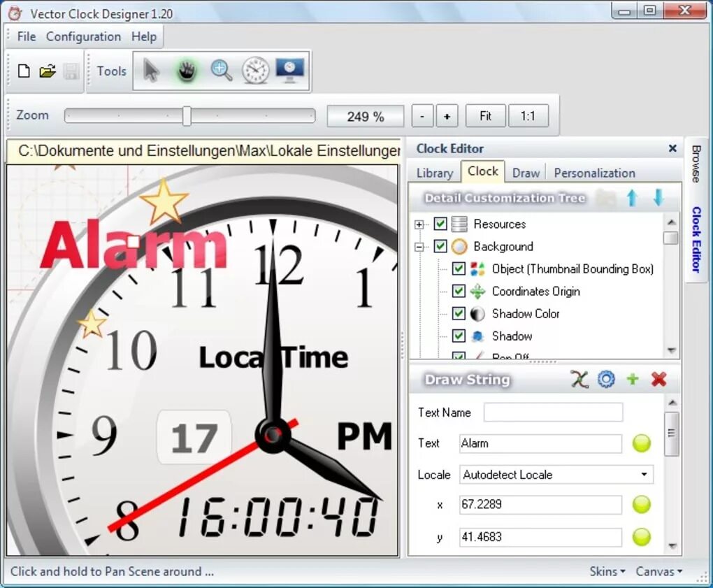
Task: Click the Coordinates Origin green arrows icon
Action: click(x=477, y=291)
